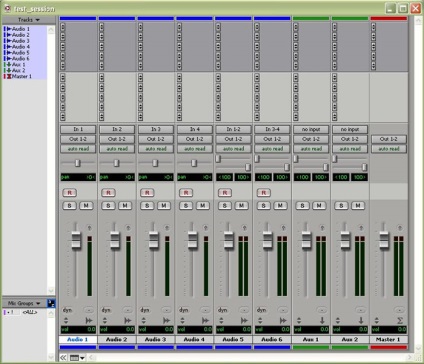Image resolution: width=424 pixels, height=364 pixels.
Task: Click the double-arrow hide panel icon
Action: coord(63,358)
